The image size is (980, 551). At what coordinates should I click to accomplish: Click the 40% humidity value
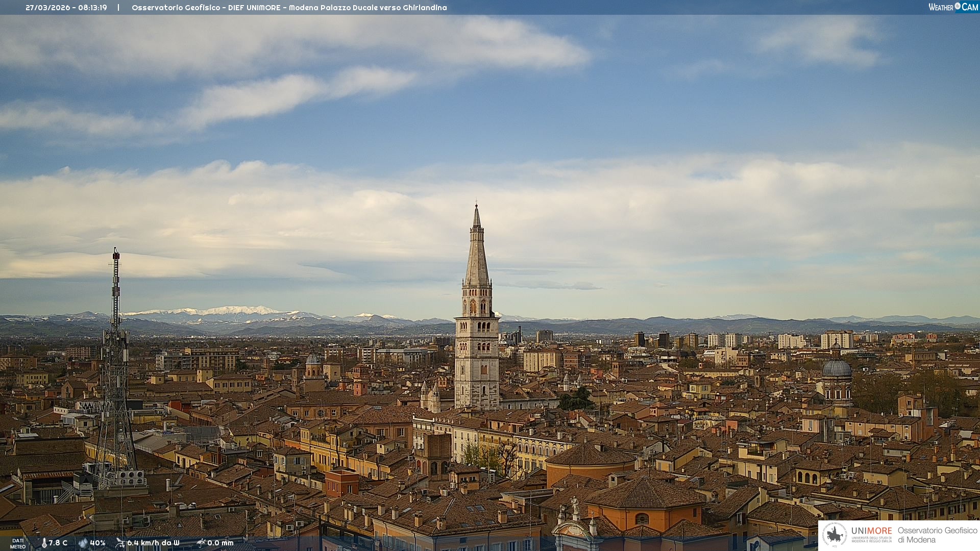coord(97,543)
